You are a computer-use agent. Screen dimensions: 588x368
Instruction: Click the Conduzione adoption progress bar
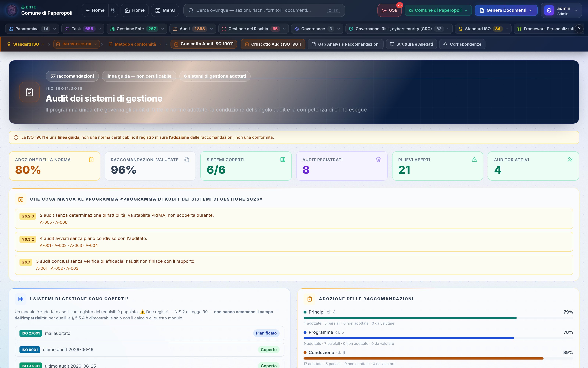[x=438, y=358]
